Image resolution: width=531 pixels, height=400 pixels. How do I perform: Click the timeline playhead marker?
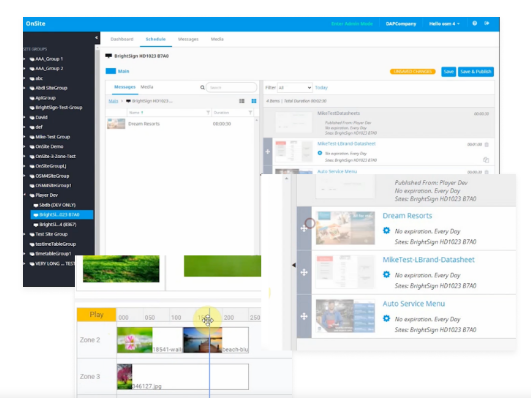(208, 320)
